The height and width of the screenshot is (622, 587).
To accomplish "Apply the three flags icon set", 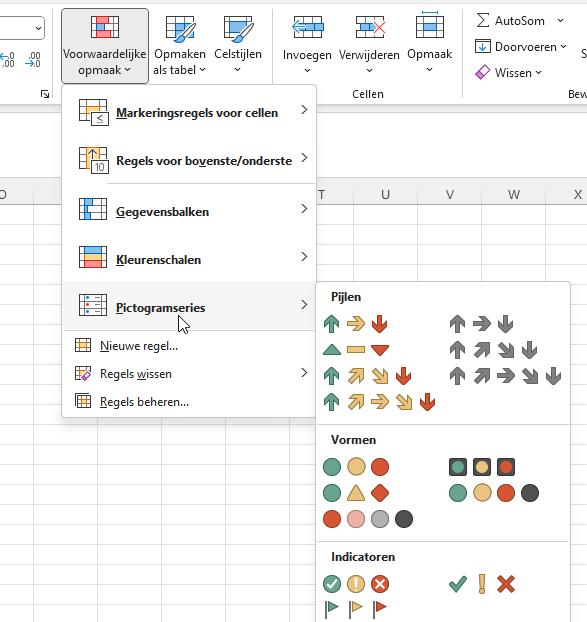I will click(x=356, y=609).
